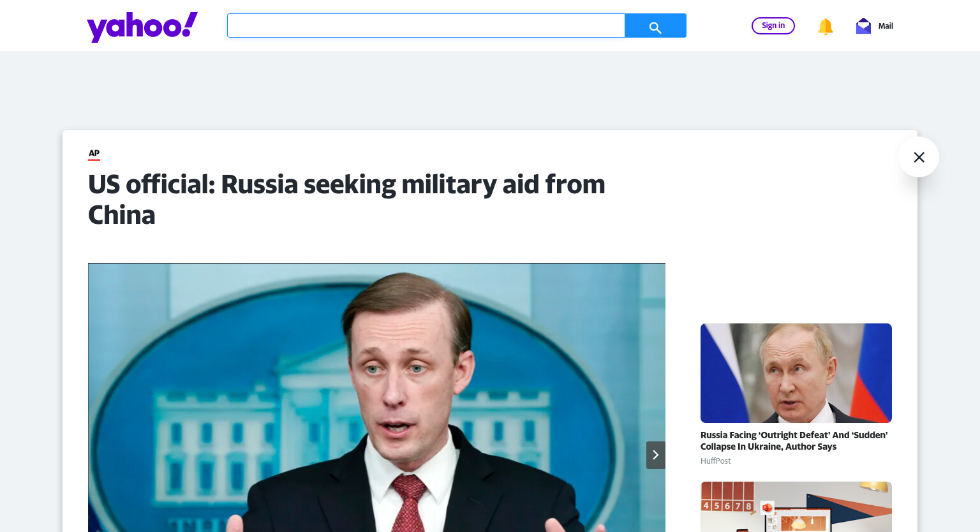Click the AP source logo

[94, 154]
